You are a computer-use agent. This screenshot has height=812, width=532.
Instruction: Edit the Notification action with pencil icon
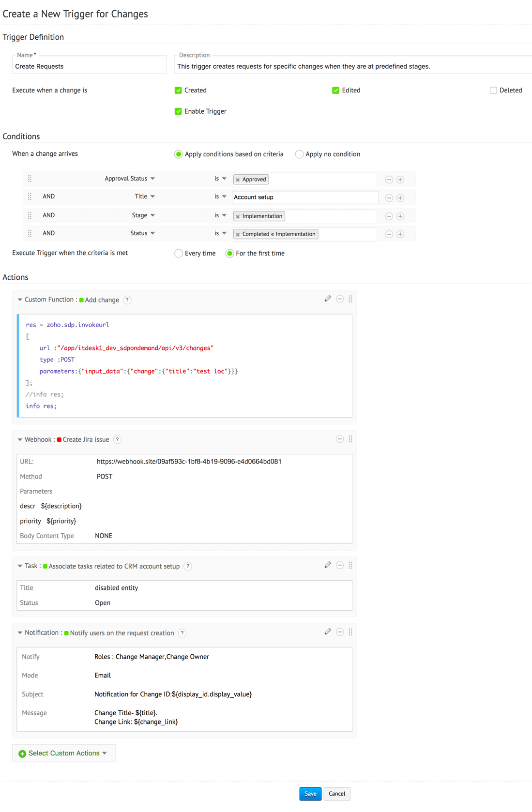pos(328,632)
